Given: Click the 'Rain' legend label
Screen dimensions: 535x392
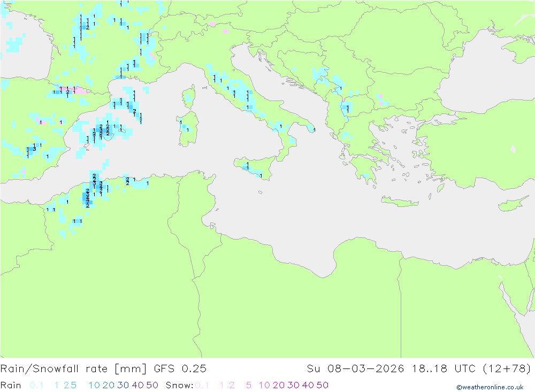Looking at the screenshot, I should coord(11,385).
